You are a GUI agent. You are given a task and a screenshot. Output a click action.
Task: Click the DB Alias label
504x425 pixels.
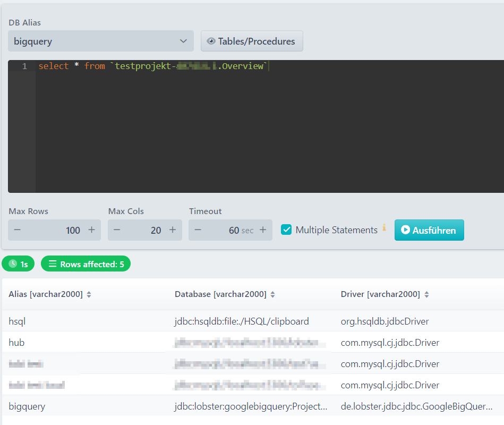click(25, 23)
